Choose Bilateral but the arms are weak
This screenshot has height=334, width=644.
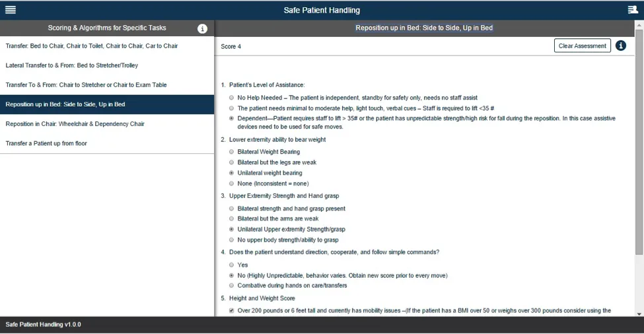point(232,218)
